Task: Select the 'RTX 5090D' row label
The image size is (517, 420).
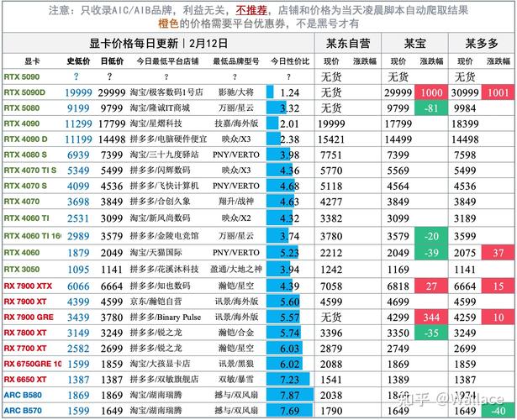Action: pos(24,92)
